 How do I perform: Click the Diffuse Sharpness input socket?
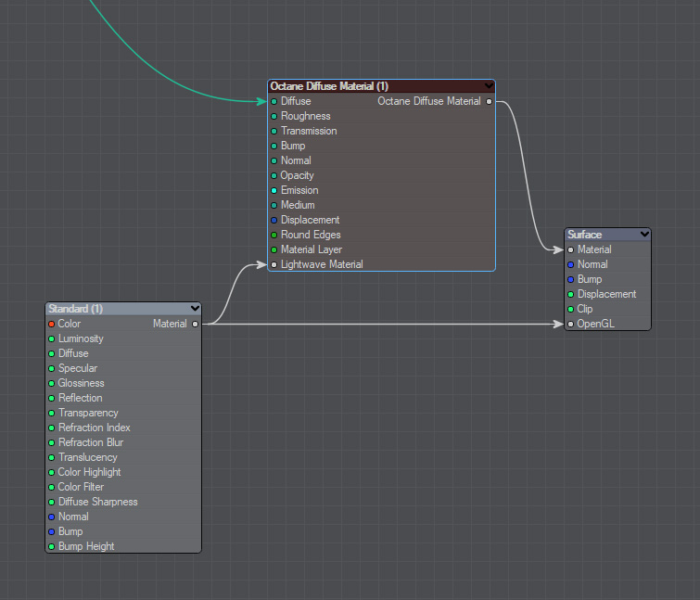[x=51, y=502]
